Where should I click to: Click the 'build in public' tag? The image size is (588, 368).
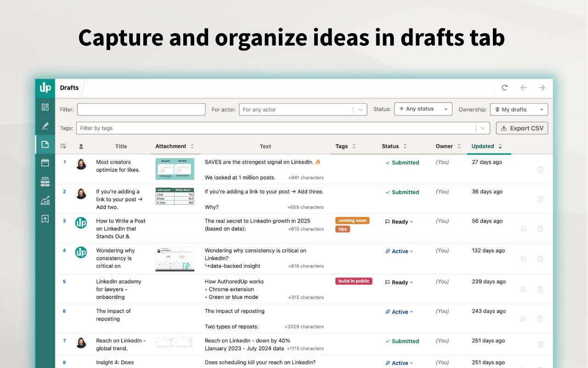tap(354, 281)
